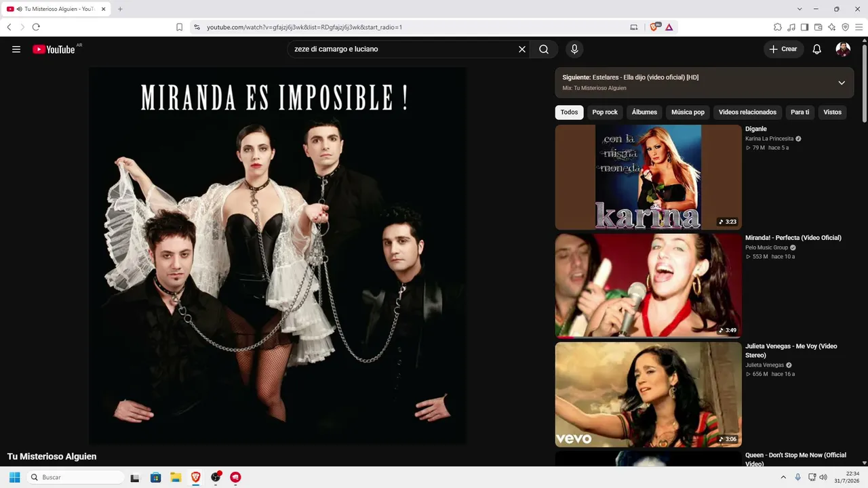The width and height of the screenshot is (868, 488).
Task: Reload the page
Action: (x=36, y=27)
